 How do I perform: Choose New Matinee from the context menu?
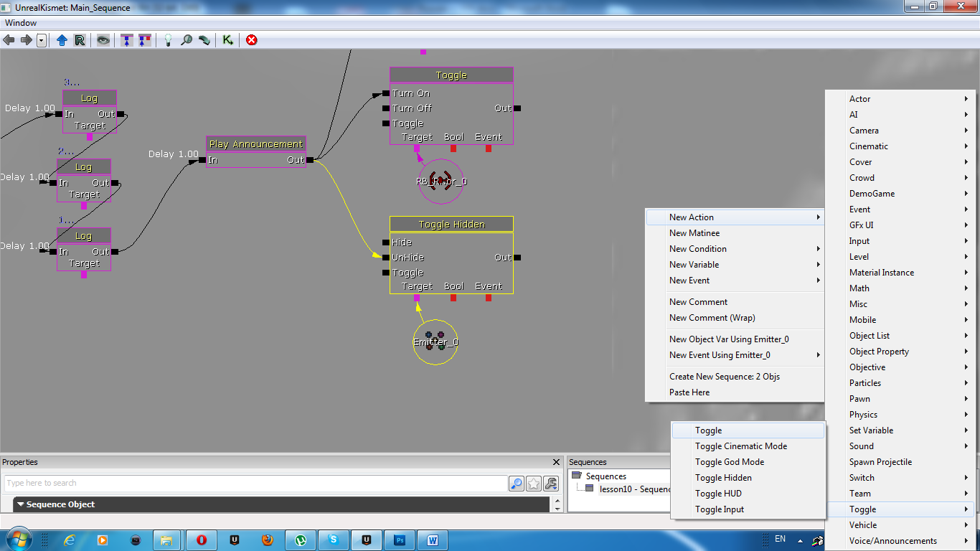735,233
